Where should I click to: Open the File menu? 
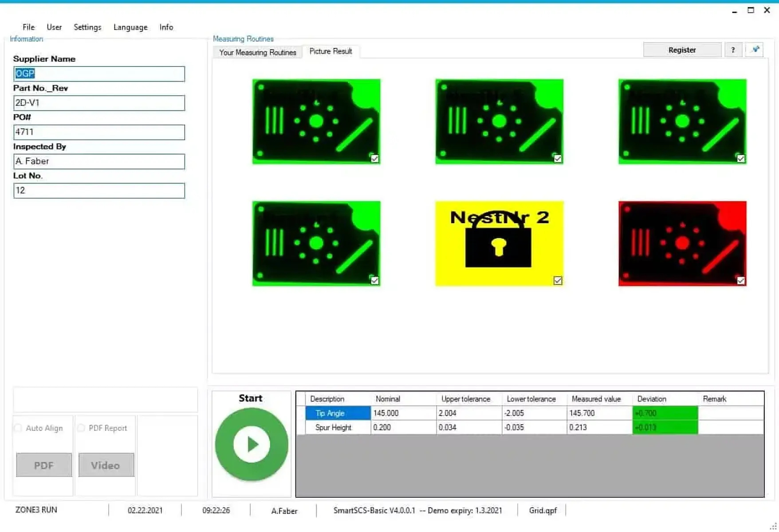[x=28, y=27]
